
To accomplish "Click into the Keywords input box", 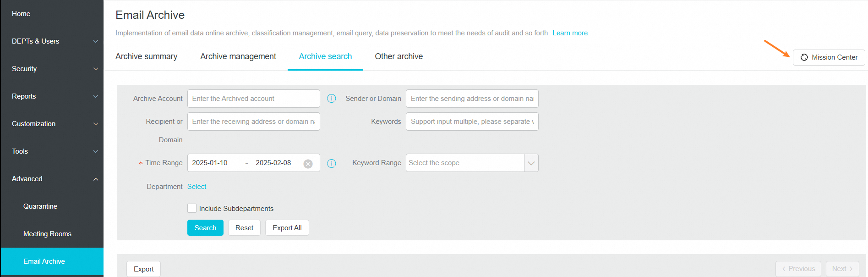I will point(472,122).
